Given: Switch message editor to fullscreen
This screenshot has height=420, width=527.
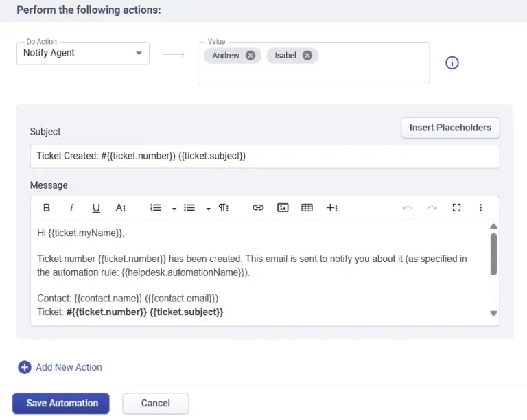Looking at the screenshot, I should coord(456,208).
